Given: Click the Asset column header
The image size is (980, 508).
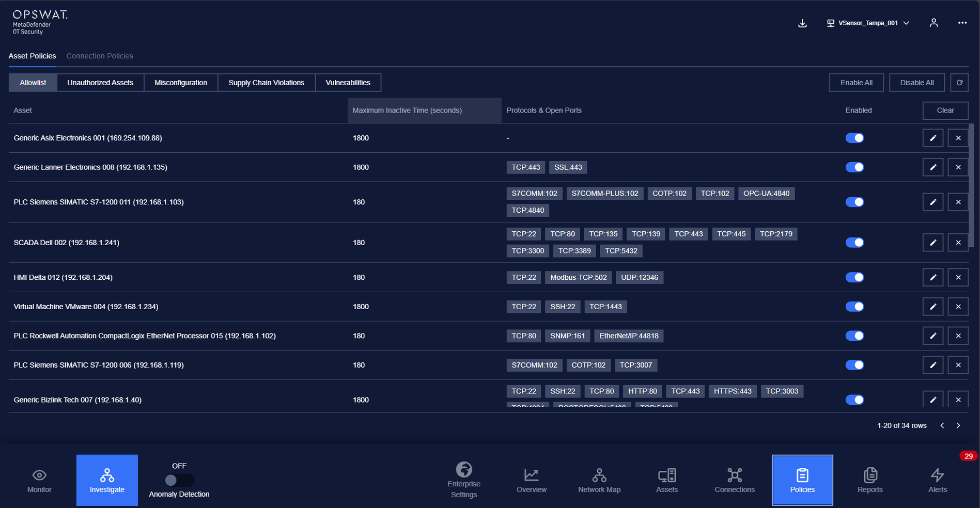Looking at the screenshot, I should point(23,110).
